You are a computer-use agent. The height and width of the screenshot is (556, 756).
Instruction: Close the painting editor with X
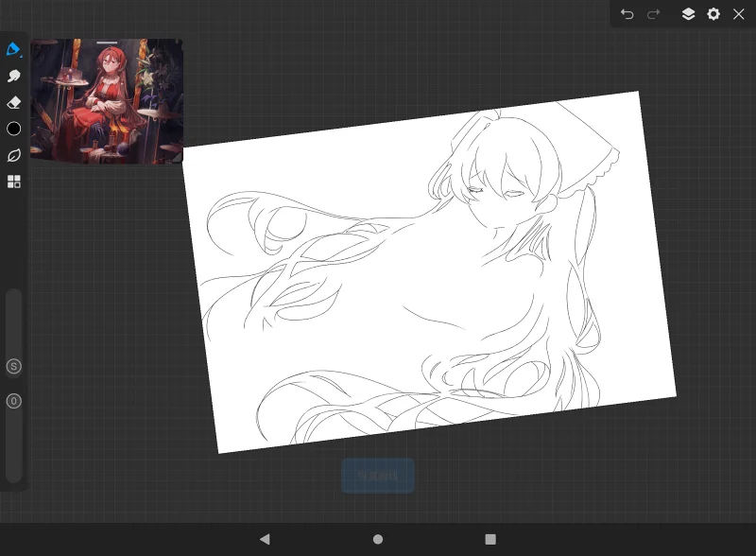pos(738,14)
